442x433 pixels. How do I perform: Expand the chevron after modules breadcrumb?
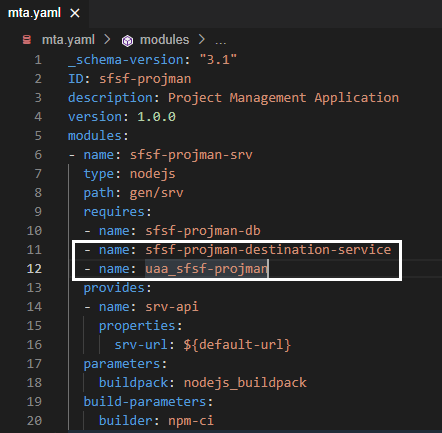click(x=202, y=40)
